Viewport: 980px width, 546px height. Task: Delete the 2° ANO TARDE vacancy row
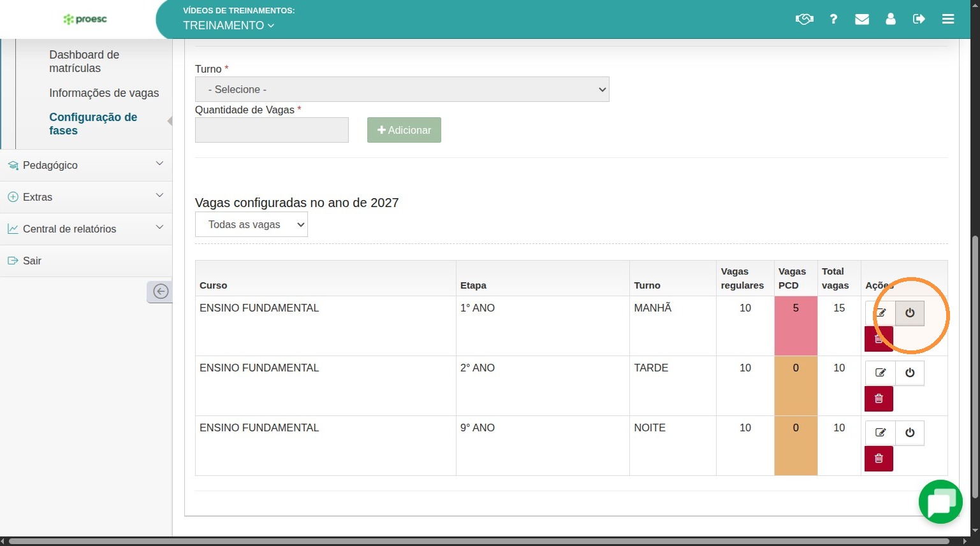tap(879, 399)
